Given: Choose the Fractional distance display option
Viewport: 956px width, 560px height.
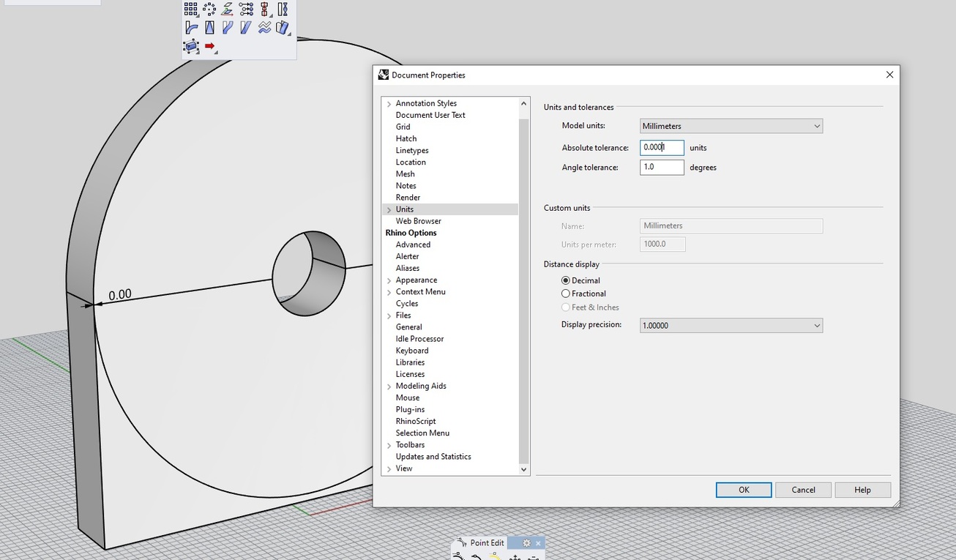Looking at the screenshot, I should click(566, 294).
